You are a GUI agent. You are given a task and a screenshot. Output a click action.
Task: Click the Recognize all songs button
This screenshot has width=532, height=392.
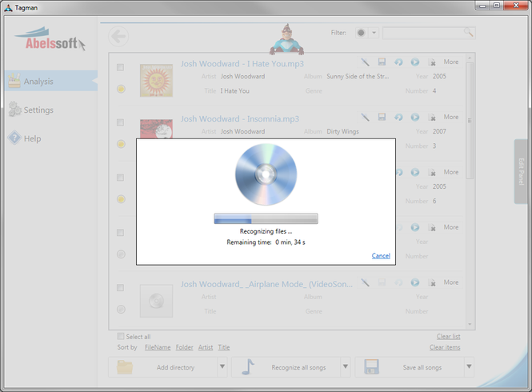coord(286,367)
